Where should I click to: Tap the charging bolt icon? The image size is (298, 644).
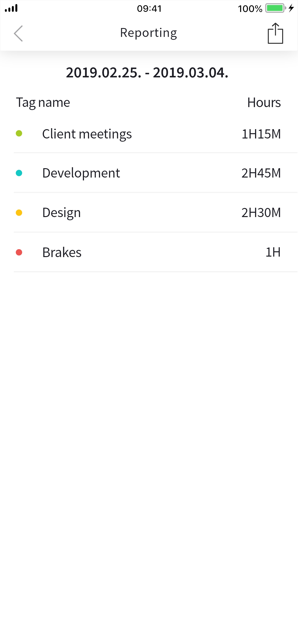[291, 8]
